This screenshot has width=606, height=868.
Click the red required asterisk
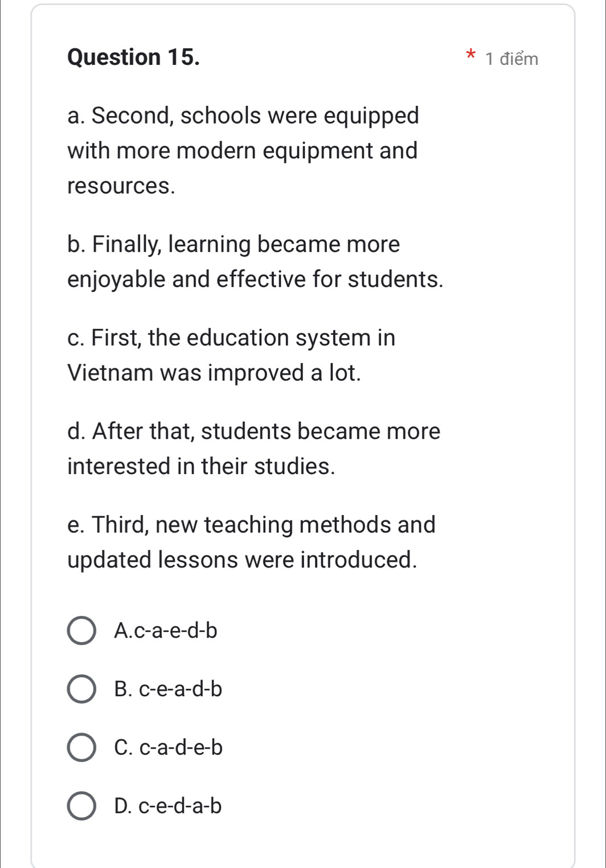(470, 56)
